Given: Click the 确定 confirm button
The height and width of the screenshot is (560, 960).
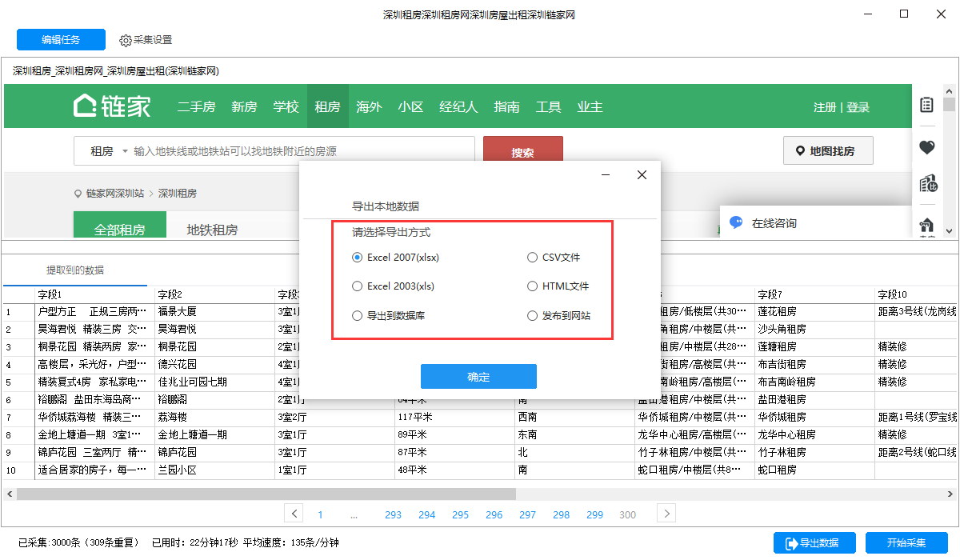Looking at the screenshot, I should pos(478,377).
